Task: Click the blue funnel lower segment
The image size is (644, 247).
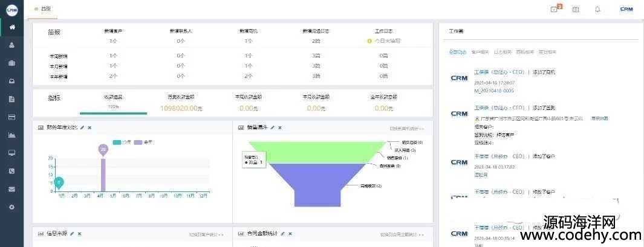Action: tap(317, 185)
